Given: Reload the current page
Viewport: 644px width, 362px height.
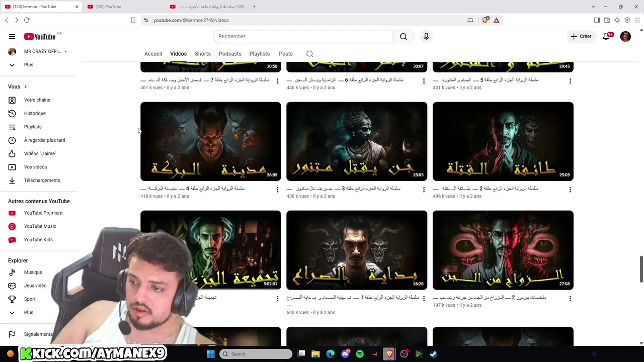Looking at the screenshot, I should click(x=27, y=20).
